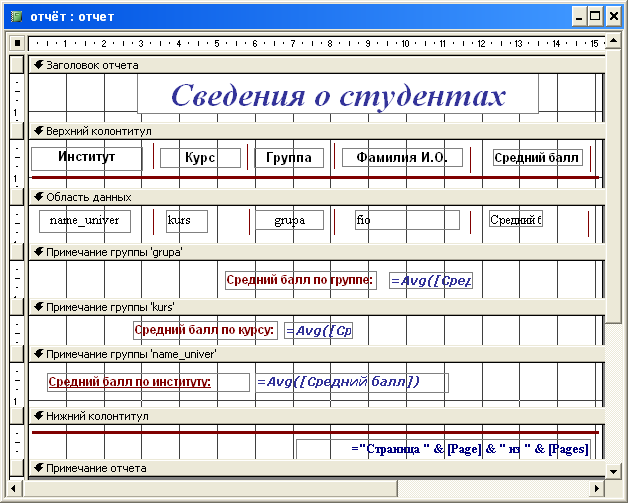Select the dark red line in page footer
The width and height of the screenshot is (628, 503).
click(x=315, y=432)
